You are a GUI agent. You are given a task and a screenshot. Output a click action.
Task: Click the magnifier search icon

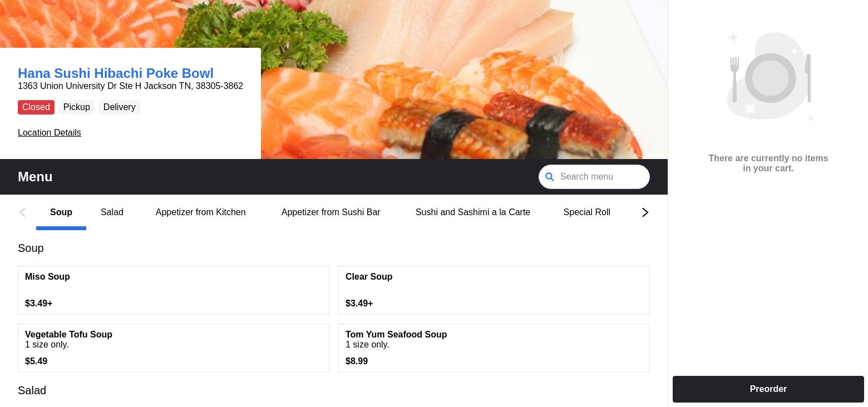(550, 177)
